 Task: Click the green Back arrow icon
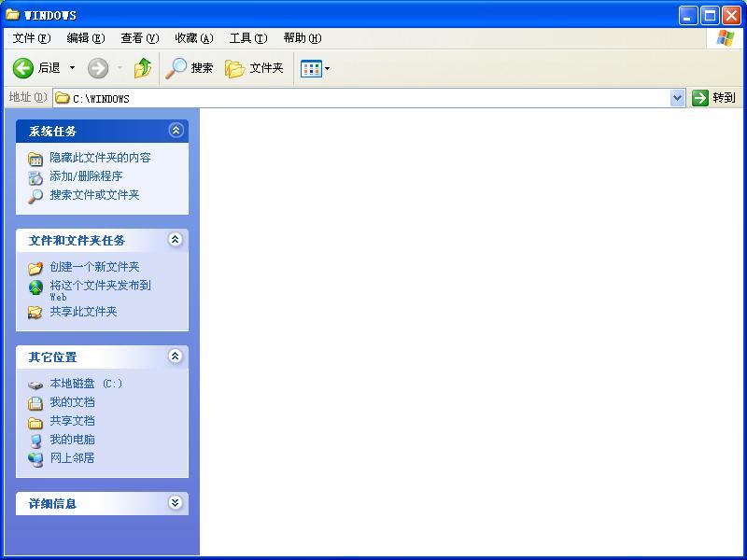pyautogui.click(x=22, y=68)
